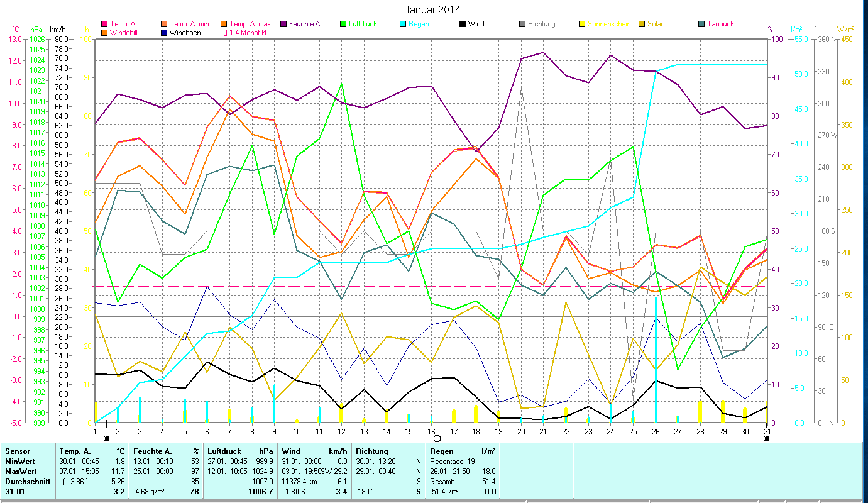Select the hPa pressure axis unit label

tap(36, 29)
